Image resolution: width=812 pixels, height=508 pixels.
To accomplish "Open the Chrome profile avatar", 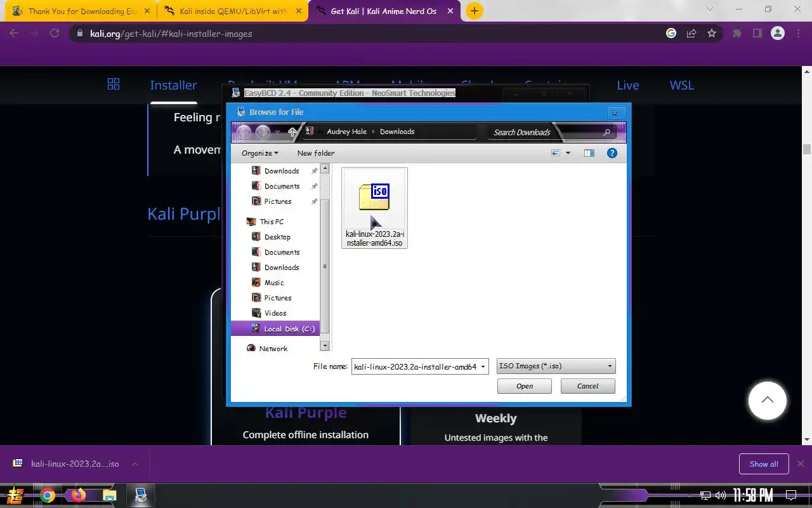I will (778, 34).
